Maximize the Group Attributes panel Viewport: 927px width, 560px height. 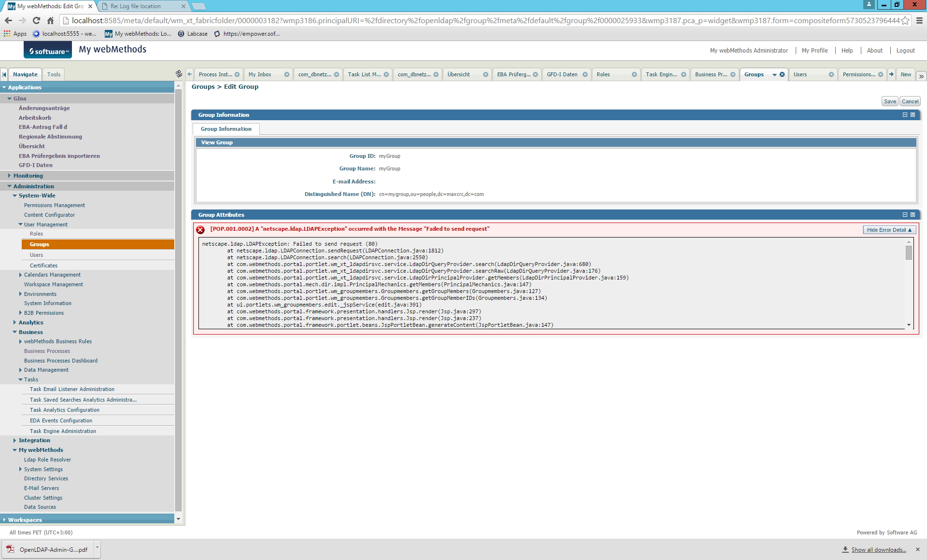click(x=913, y=215)
